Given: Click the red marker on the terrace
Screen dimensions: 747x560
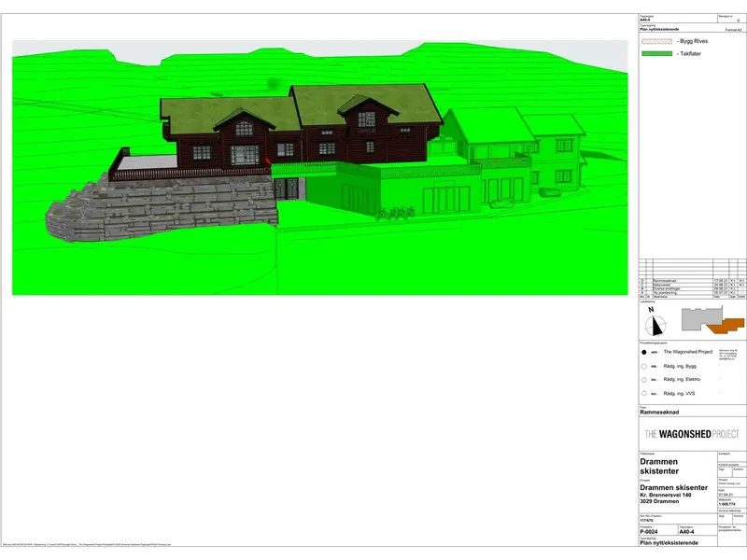Looking at the screenshot, I should (x=268, y=161).
